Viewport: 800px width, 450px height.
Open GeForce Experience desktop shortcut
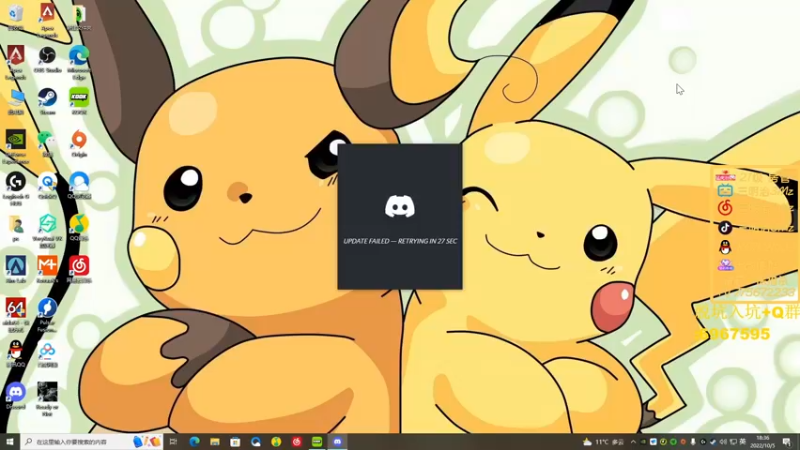[16, 146]
